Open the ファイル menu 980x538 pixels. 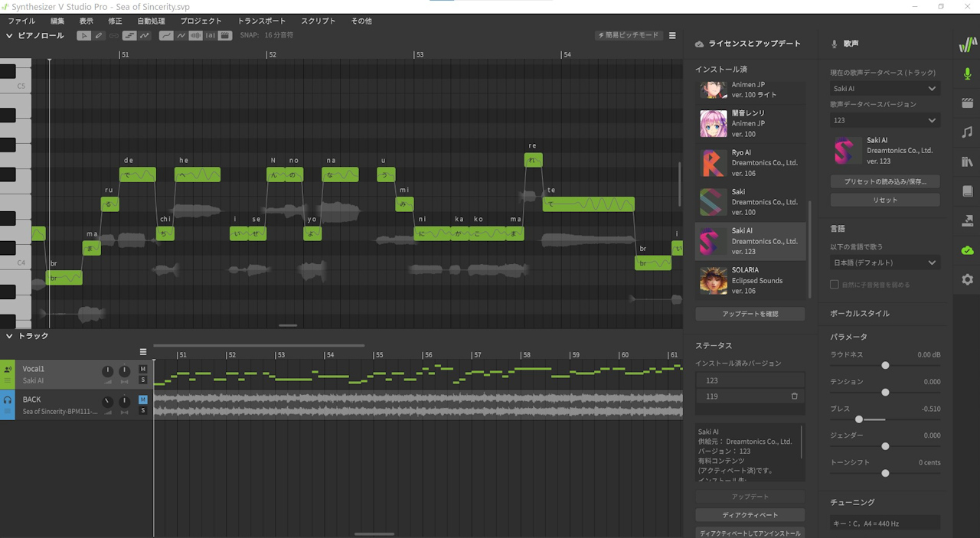click(21, 21)
